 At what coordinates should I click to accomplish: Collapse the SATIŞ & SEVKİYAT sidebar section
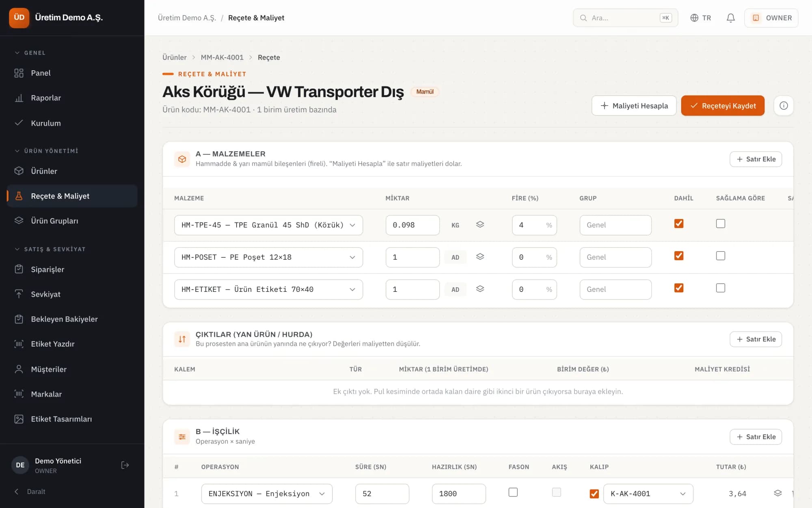coord(50,249)
